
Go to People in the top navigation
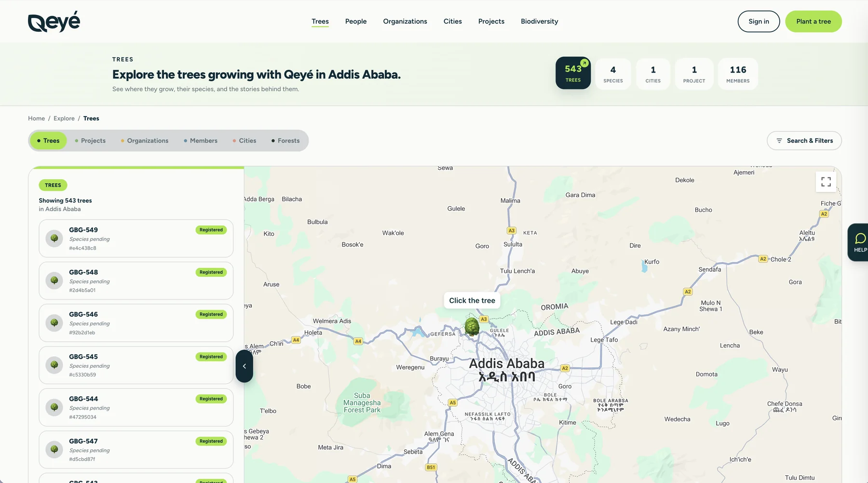tap(356, 21)
